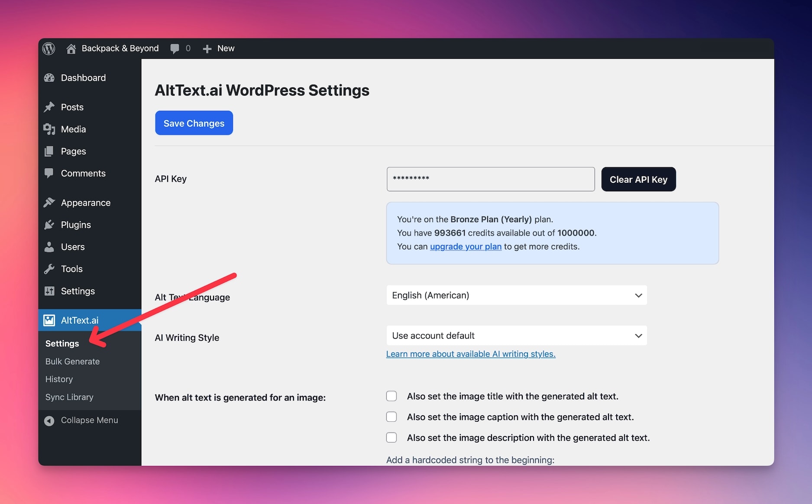The image size is (812, 504).
Task: Click 'When alt text is generated' label
Action: (240, 397)
